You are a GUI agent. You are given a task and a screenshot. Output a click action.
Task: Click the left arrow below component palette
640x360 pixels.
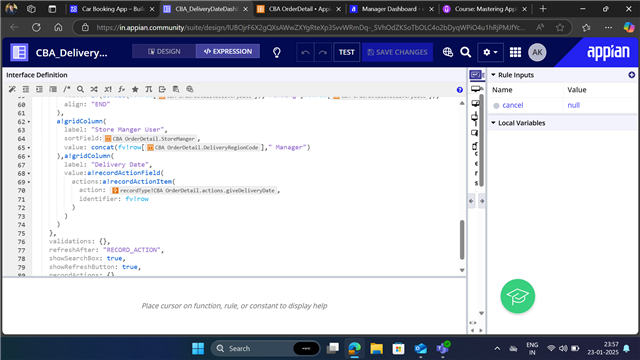point(471,201)
